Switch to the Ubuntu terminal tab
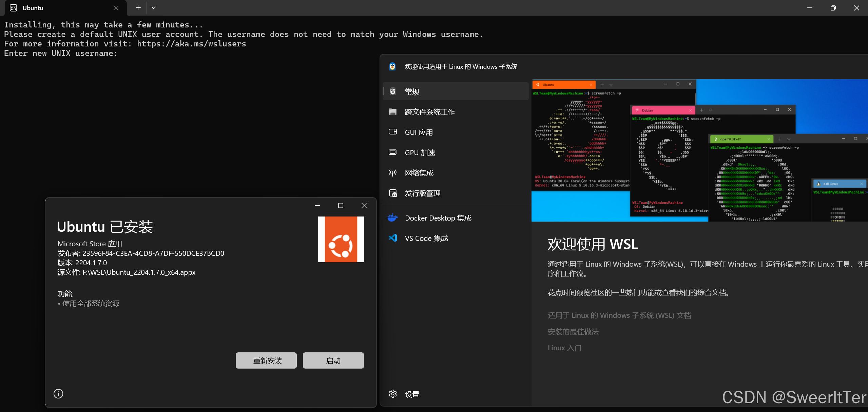 [51, 7]
